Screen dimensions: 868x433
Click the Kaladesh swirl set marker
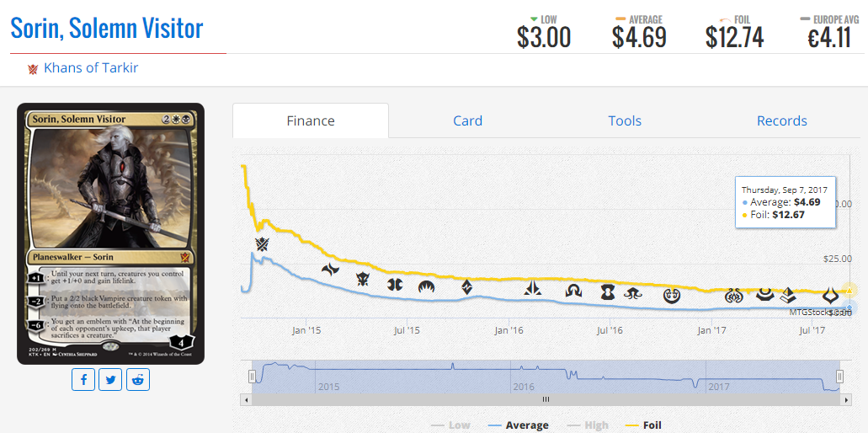click(x=672, y=296)
